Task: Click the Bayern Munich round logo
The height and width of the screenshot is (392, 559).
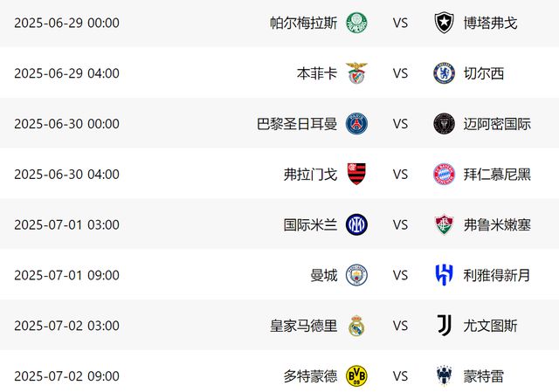Action: click(x=444, y=175)
